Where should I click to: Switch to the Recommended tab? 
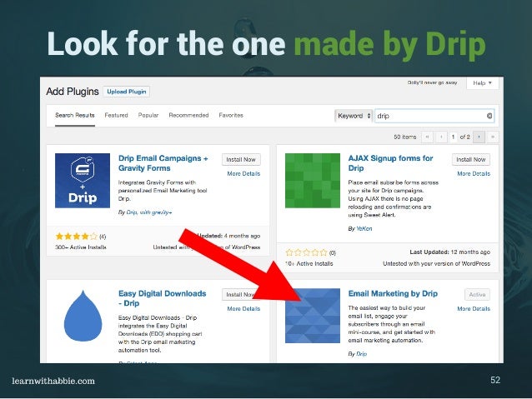pos(188,115)
